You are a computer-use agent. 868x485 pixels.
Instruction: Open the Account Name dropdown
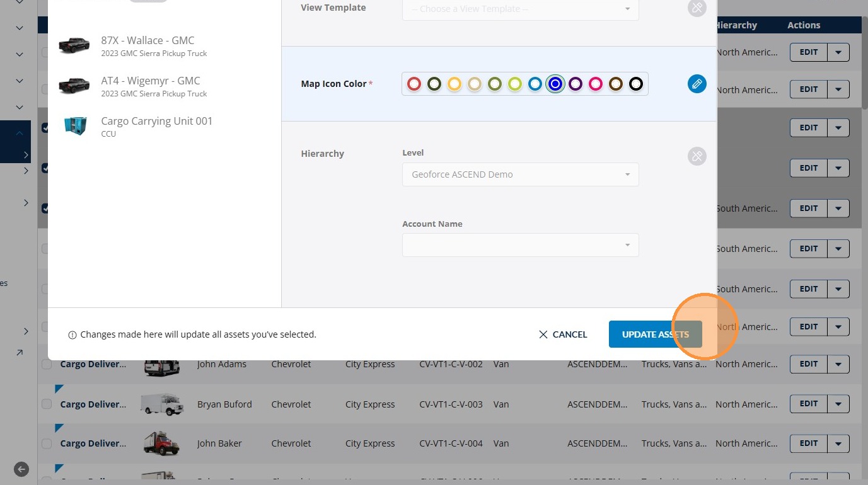point(521,245)
